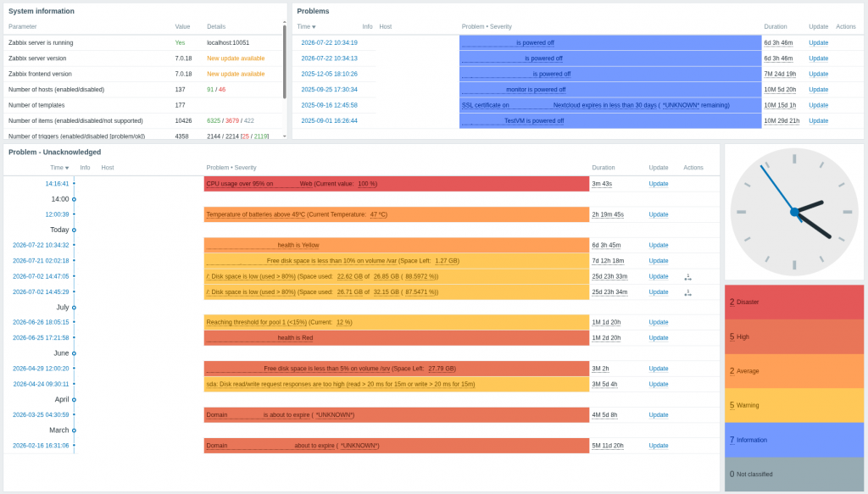
Task: Open free disk space /var problem
Action: point(332,260)
